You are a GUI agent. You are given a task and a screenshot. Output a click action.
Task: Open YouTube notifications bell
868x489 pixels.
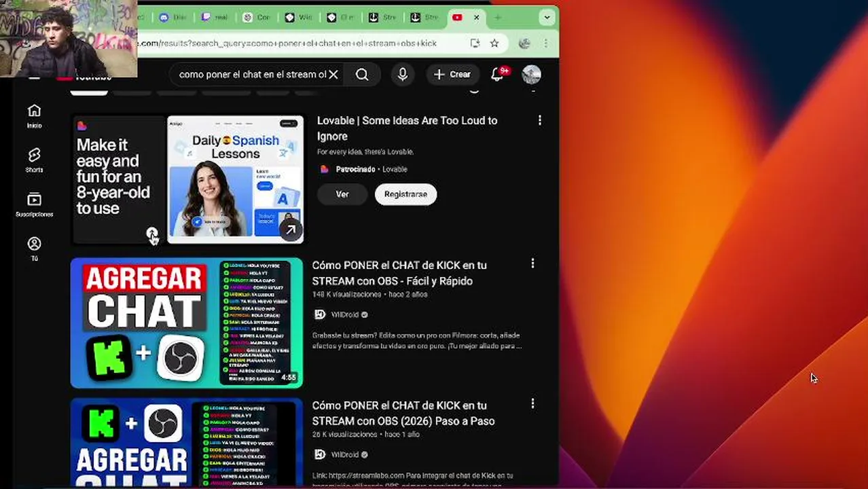(497, 75)
